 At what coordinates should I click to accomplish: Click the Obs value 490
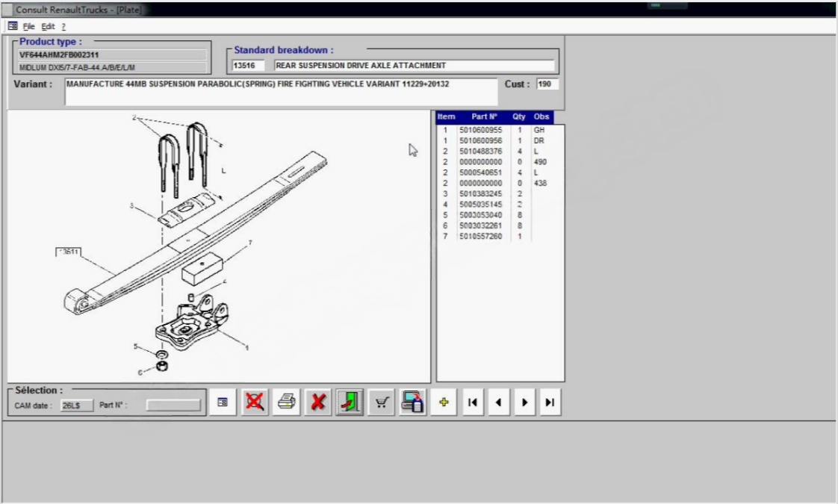pos(540,162)
